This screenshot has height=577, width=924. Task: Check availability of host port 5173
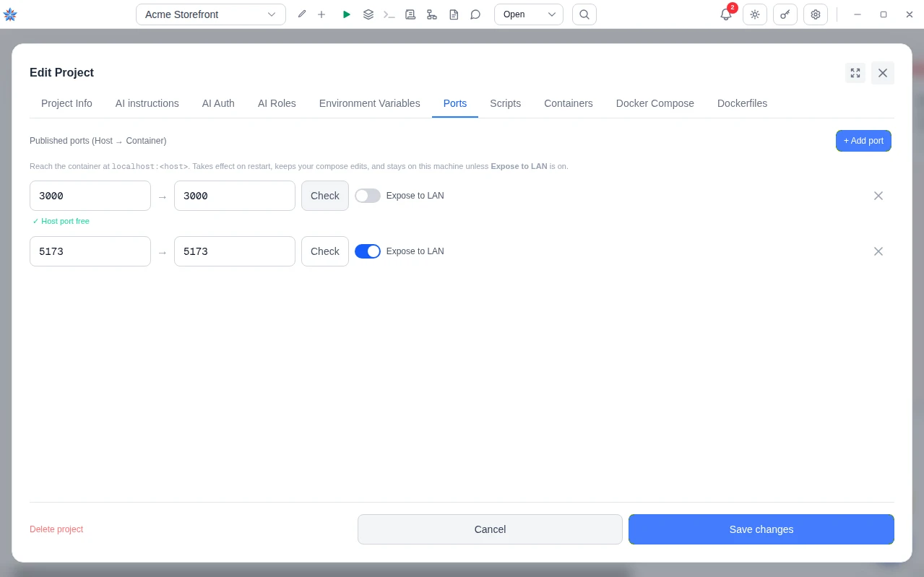(x=325, y=251)
